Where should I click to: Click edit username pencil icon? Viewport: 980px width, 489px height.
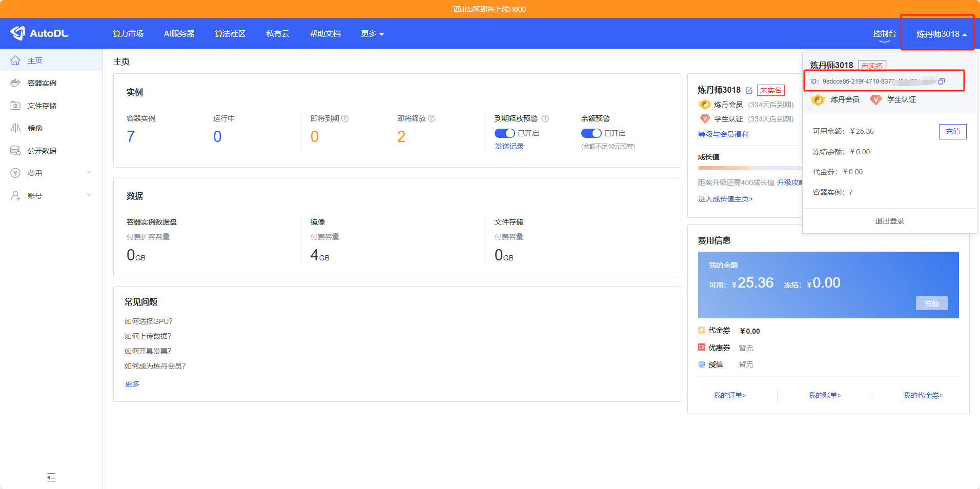749,90
